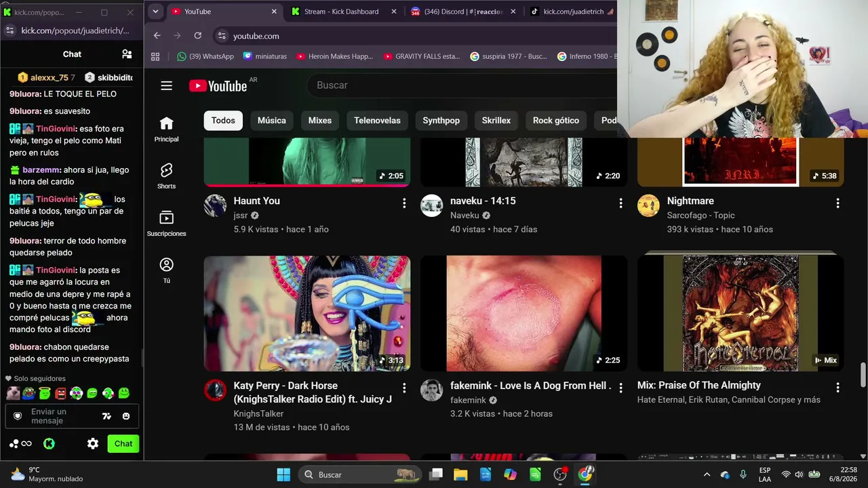
Task: Open Copilot from the taskbar
Action: click(510, 474)
